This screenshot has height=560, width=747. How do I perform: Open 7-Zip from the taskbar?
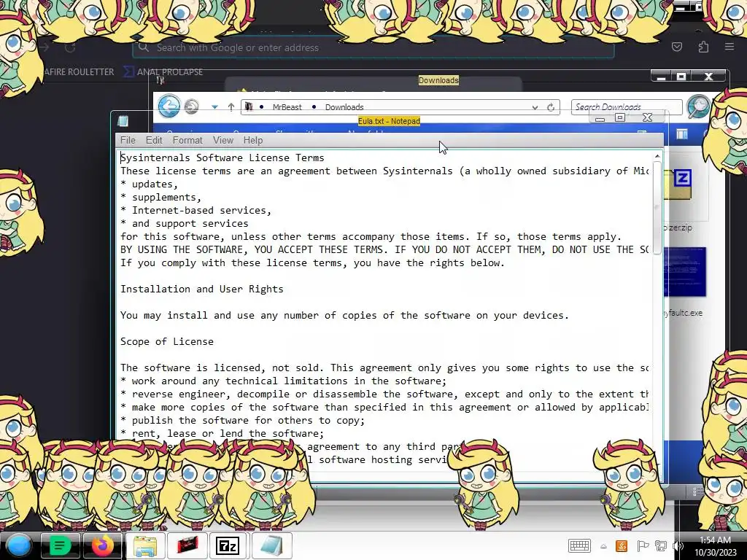point(228,545)
